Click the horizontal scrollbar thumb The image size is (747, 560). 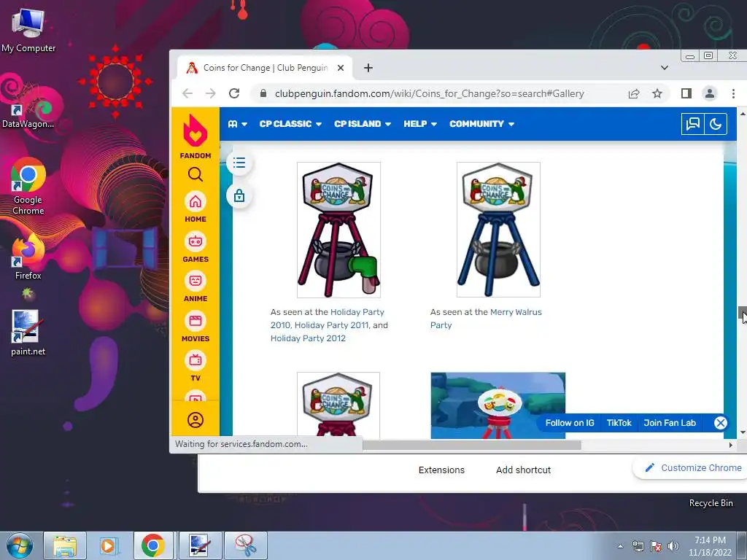[x=472, y=446]
